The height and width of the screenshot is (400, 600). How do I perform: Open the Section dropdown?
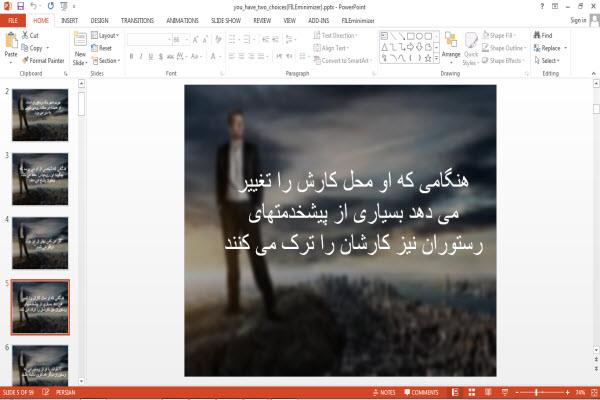[x=106, y=60]
